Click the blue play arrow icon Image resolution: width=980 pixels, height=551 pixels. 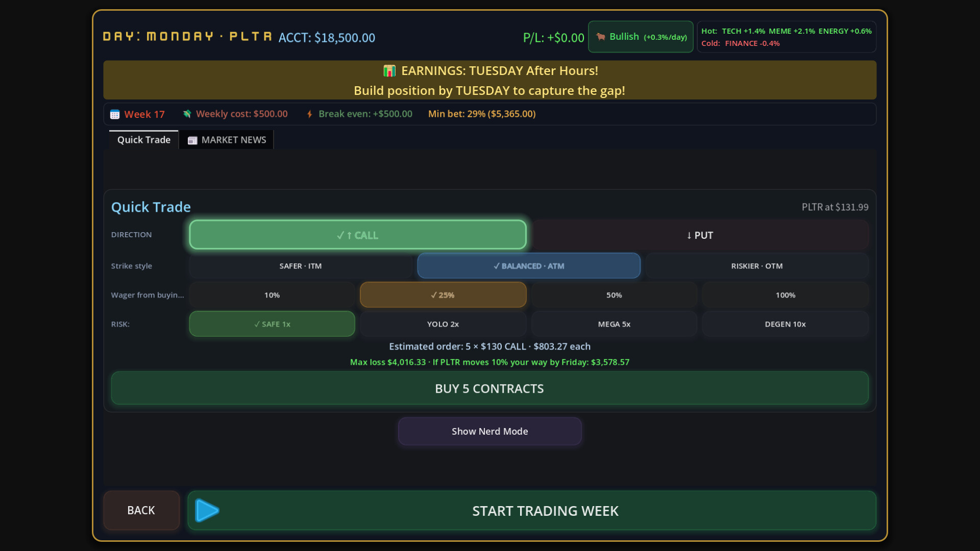click(207, 511)
